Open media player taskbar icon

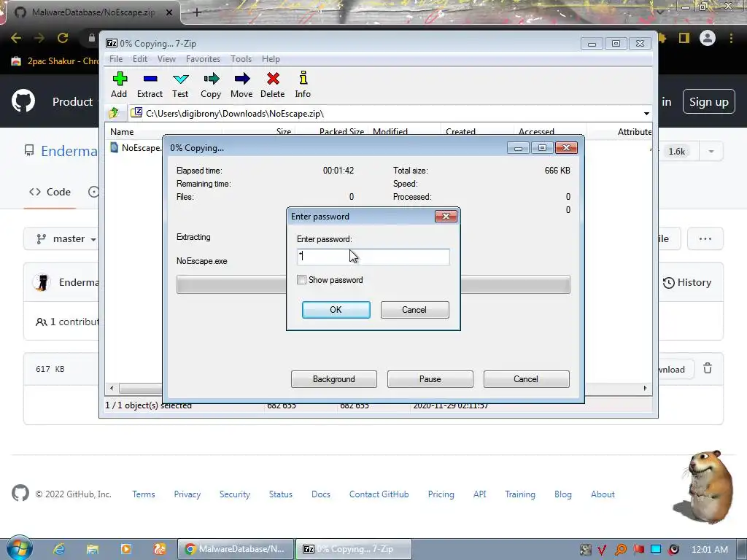pyautogui.click(x=126, y=549)
